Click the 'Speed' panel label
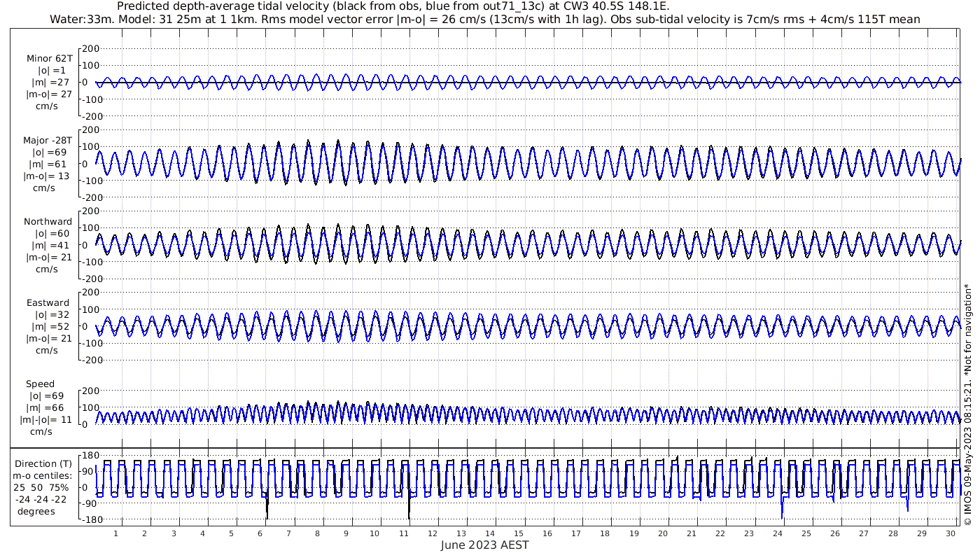Image resolution: width=980 pixels, height=560 pixels. tap(40, 384)
